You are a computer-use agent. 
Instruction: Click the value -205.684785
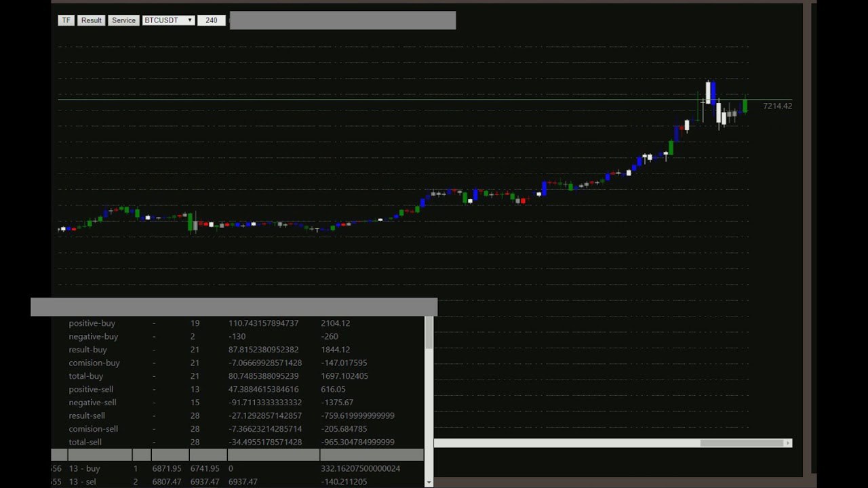[344, 429]
